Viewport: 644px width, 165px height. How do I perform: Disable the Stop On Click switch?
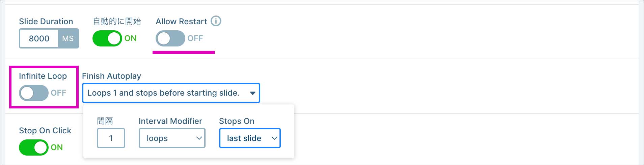pos(34,147)
